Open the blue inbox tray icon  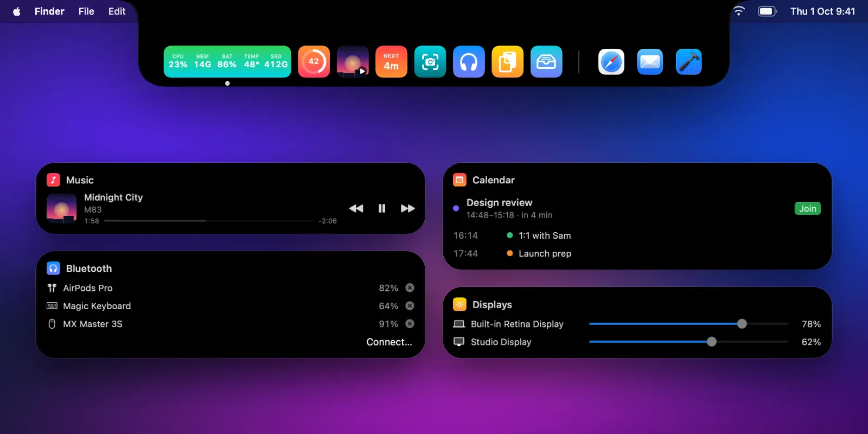pyautogui.click(x=546, y=61)
